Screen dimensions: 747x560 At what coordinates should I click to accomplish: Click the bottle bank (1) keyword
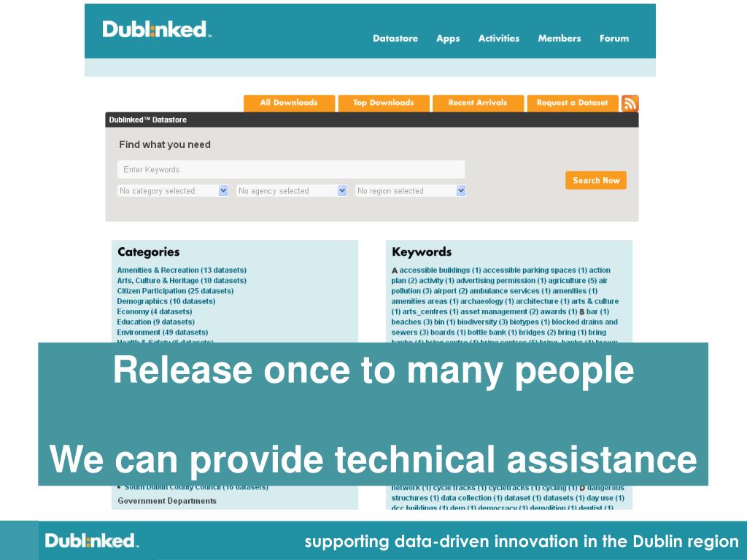[492, 332]
